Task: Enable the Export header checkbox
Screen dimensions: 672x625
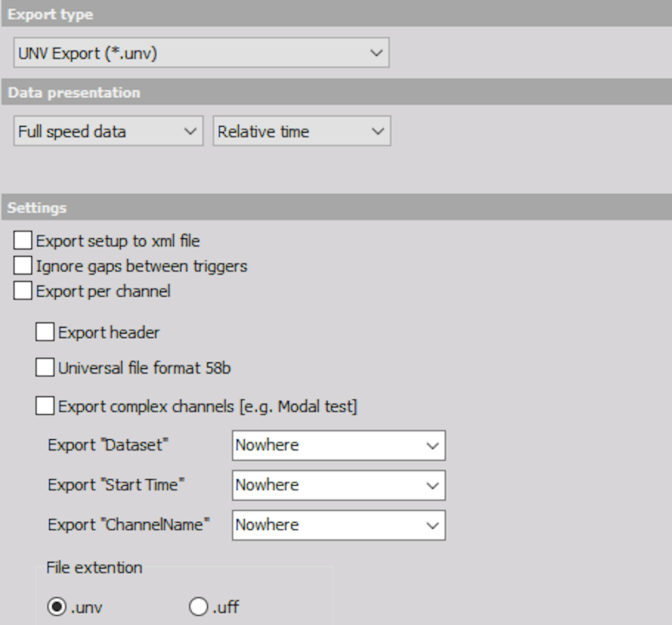Action: (45, 332)
